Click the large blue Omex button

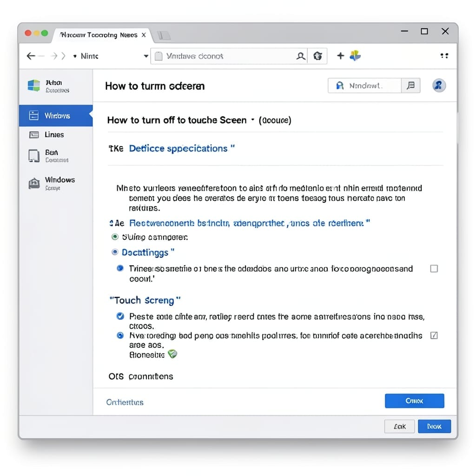[414, 401]
